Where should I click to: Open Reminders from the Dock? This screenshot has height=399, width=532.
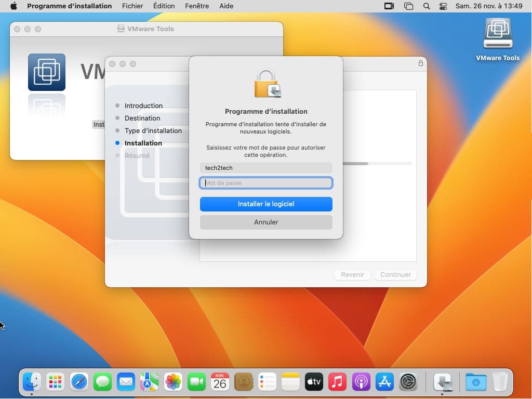click(267, 382)
